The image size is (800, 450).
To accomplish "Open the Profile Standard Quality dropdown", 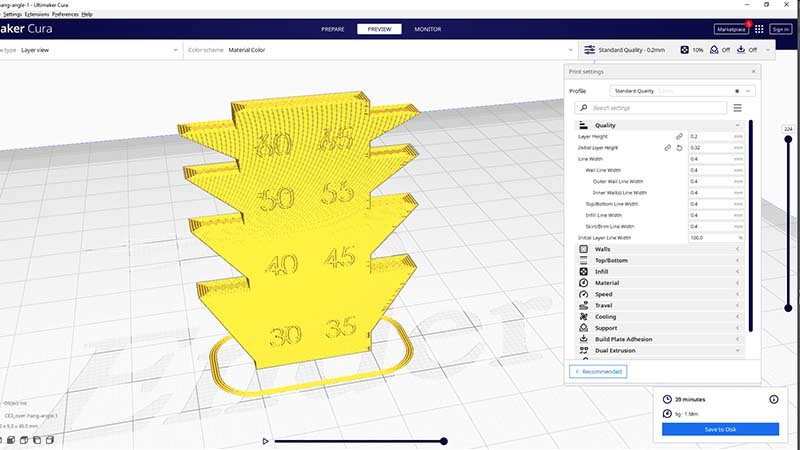I will point(682,91).
